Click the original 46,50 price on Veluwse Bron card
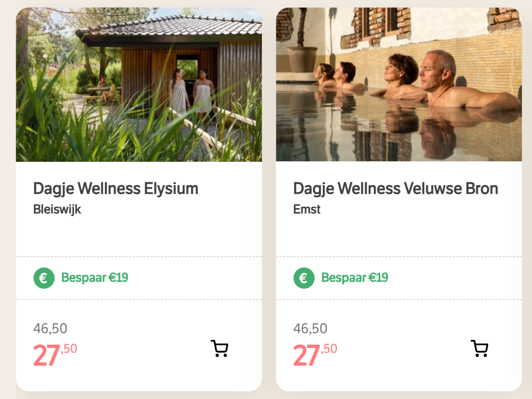Viewport: 532px width, 399px height. [x=310, y=328]
